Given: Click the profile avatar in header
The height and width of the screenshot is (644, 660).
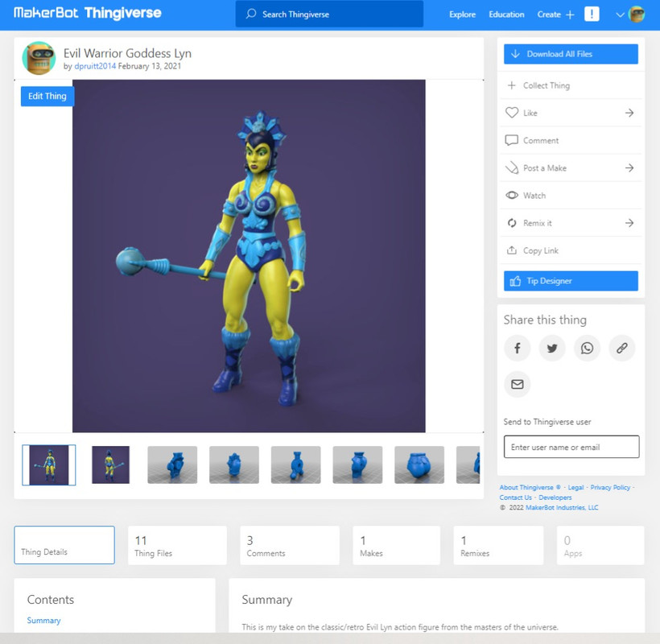Looking at the screenshot, I should tap(636, 14).
